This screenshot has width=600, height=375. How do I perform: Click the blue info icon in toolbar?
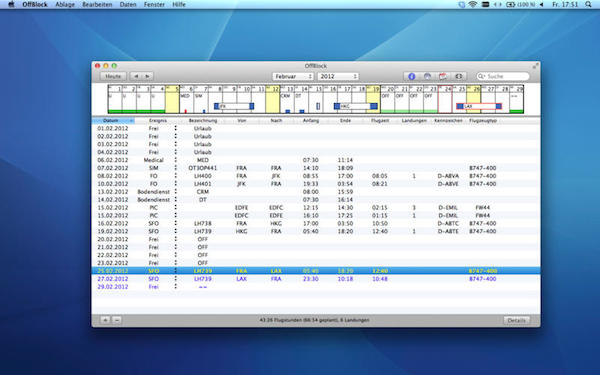(x=412, y=77)
